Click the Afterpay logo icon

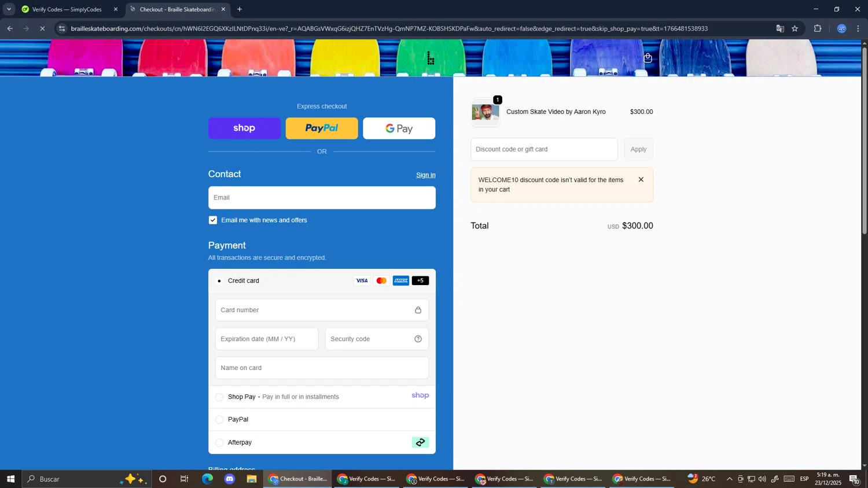click(x=420, y=442)
